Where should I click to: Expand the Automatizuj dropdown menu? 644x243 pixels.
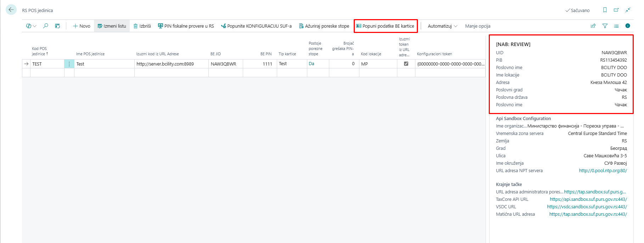coord(442,26)
